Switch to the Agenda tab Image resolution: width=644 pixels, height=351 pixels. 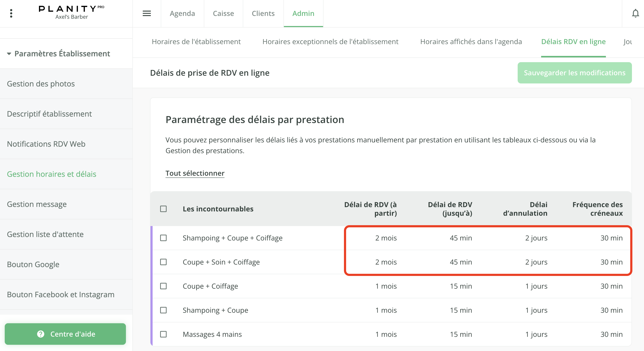182,13
